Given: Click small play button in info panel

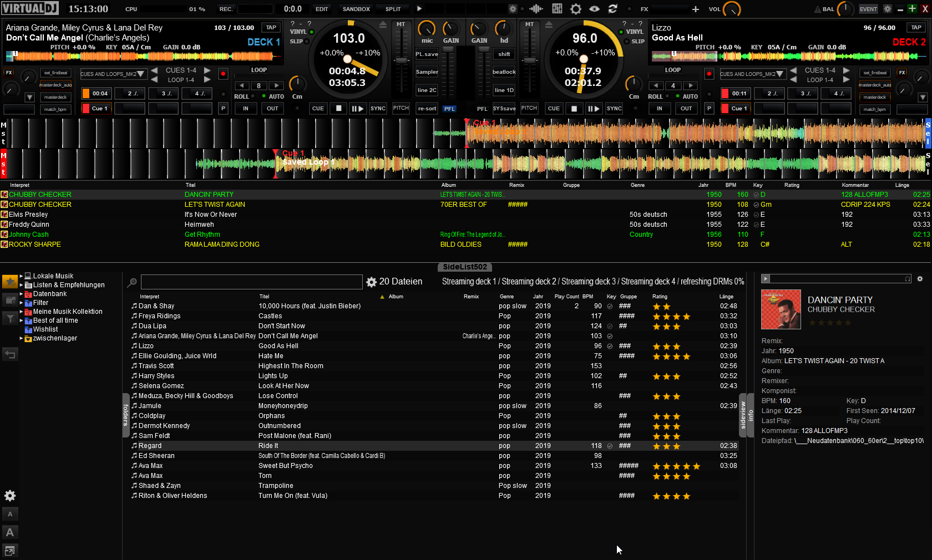Looking at the screenshot, I should [766, 279].
